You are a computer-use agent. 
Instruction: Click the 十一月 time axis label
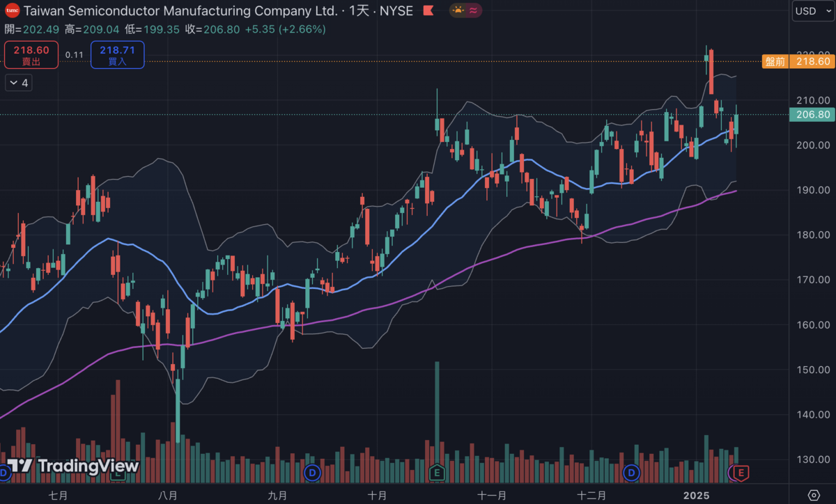click(492, 495)
